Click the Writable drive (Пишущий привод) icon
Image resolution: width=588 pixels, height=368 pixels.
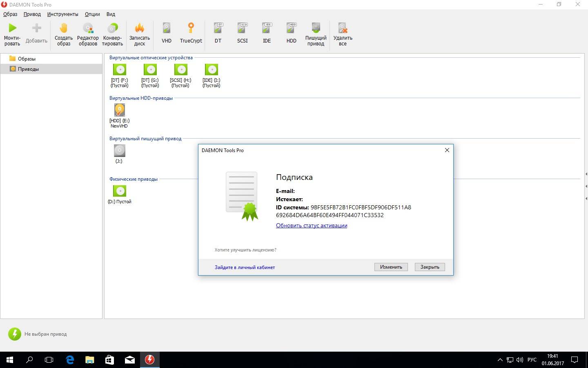click(316, 28)
